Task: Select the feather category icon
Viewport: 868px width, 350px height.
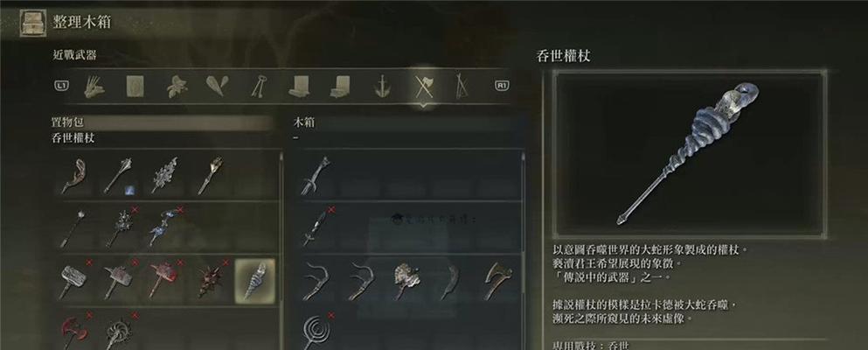Action: tap(217, 87)
